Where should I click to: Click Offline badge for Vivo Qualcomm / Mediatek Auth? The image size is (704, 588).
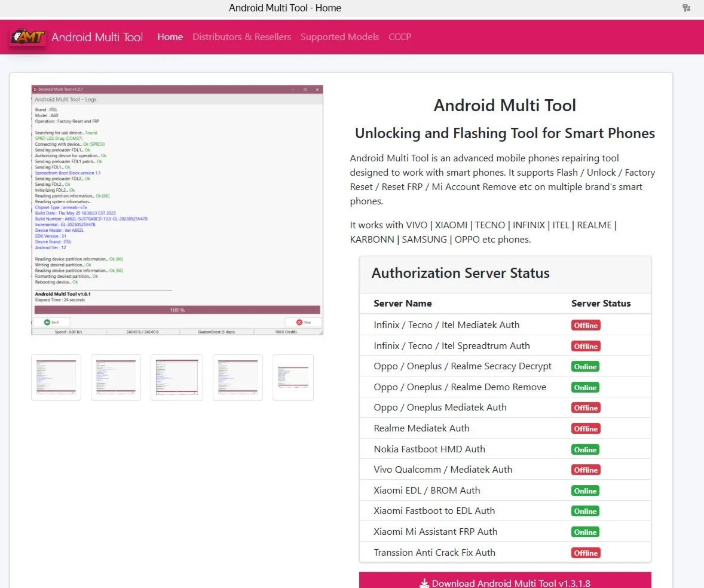pos(586,470)
